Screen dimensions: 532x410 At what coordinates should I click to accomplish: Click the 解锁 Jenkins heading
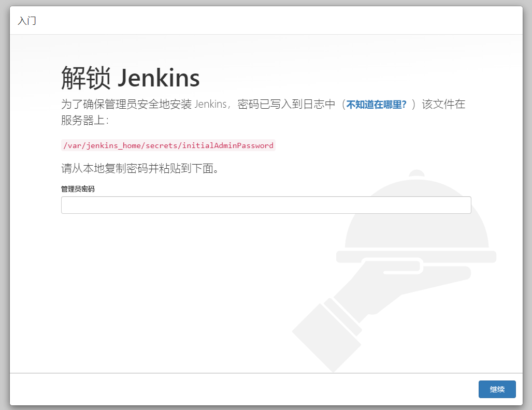(131, 78)
